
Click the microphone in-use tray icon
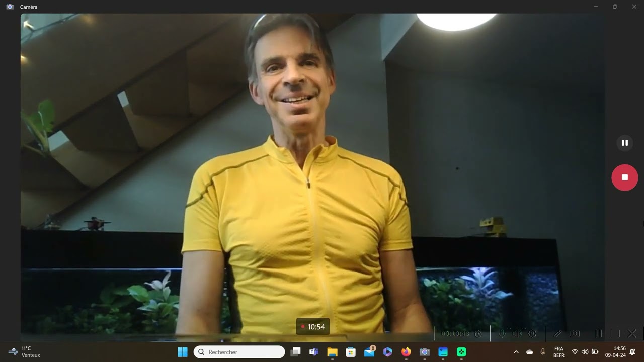(543, 352)
